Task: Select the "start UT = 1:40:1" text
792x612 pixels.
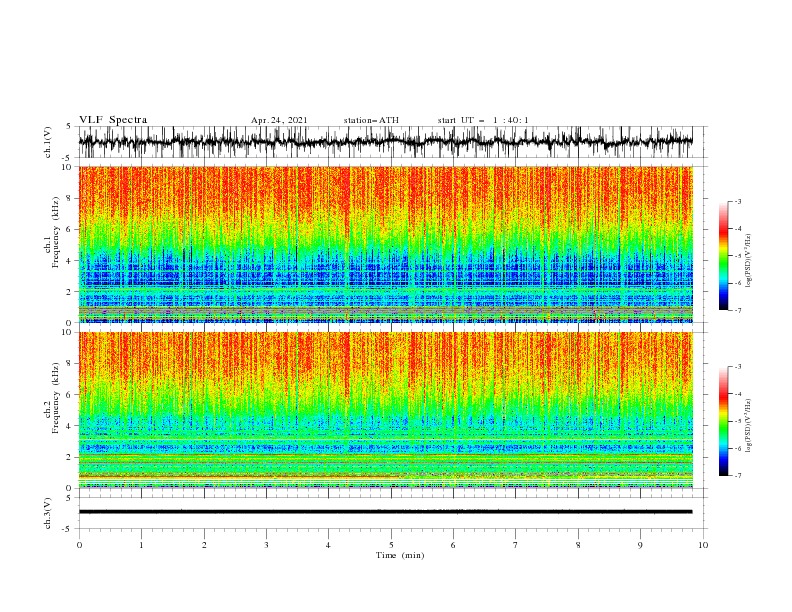Action: pos(483,120)
